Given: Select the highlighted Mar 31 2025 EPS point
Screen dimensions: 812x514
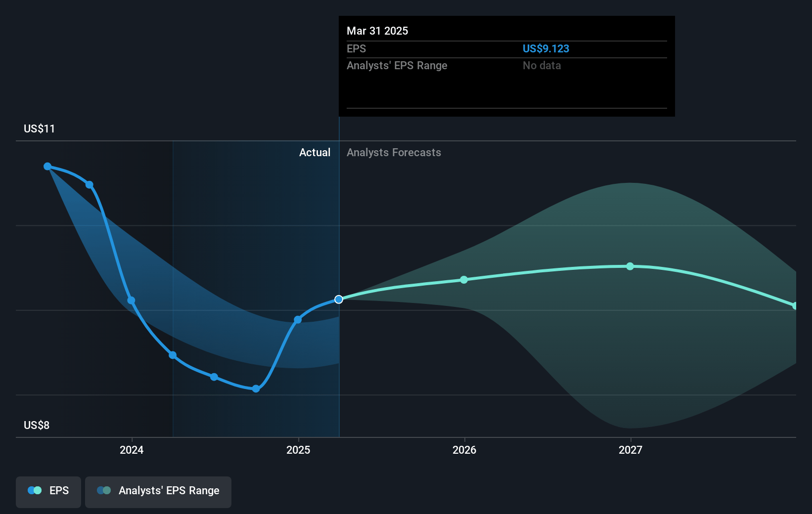Looking at the screenshot, I should coord(339,300).
